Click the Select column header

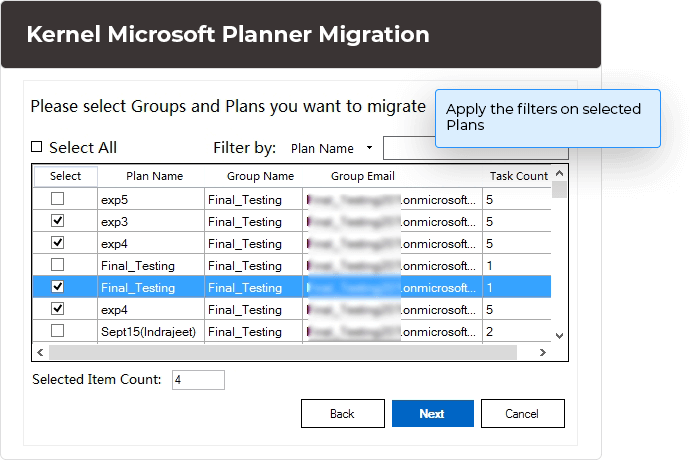(66, 176)
